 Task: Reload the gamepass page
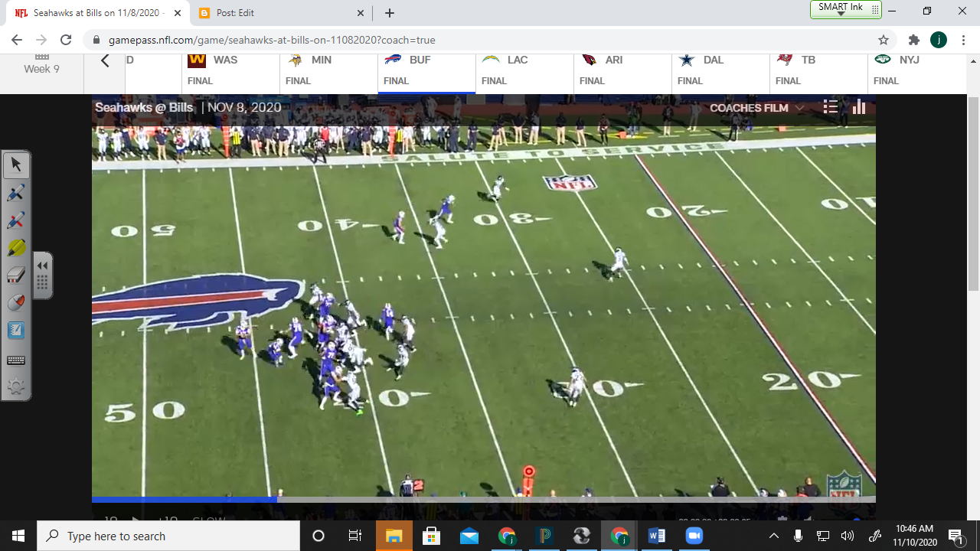(x=66, y=40)
